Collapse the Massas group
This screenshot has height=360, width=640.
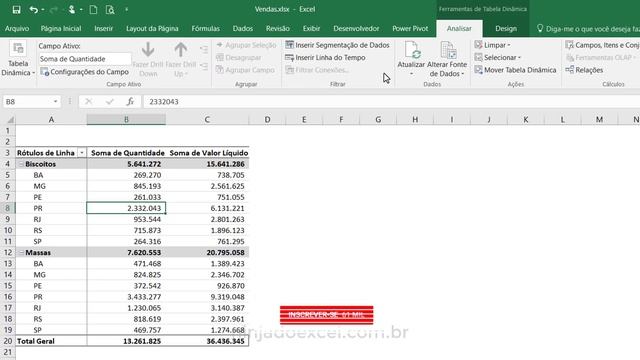(21, 253)
